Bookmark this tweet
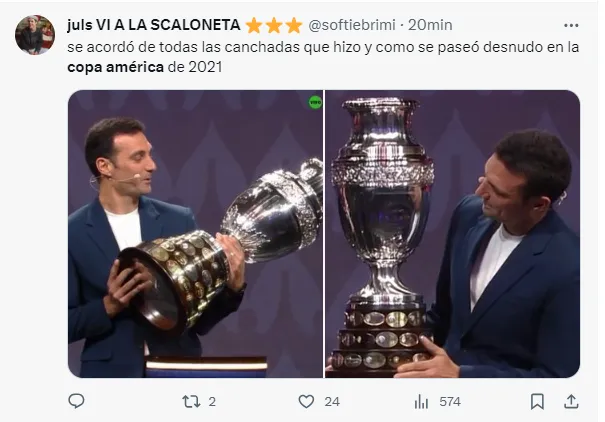The width and height of the screenshot is (605, 422). point(537,401)
